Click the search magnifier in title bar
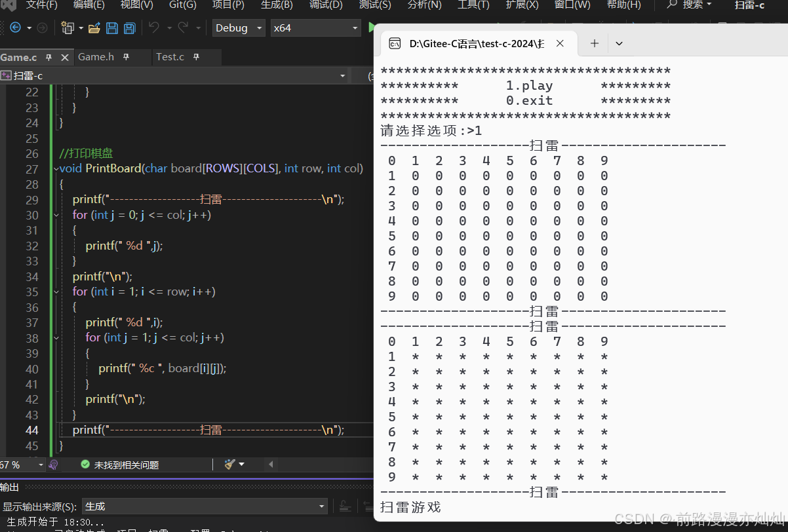 (672, 5)
